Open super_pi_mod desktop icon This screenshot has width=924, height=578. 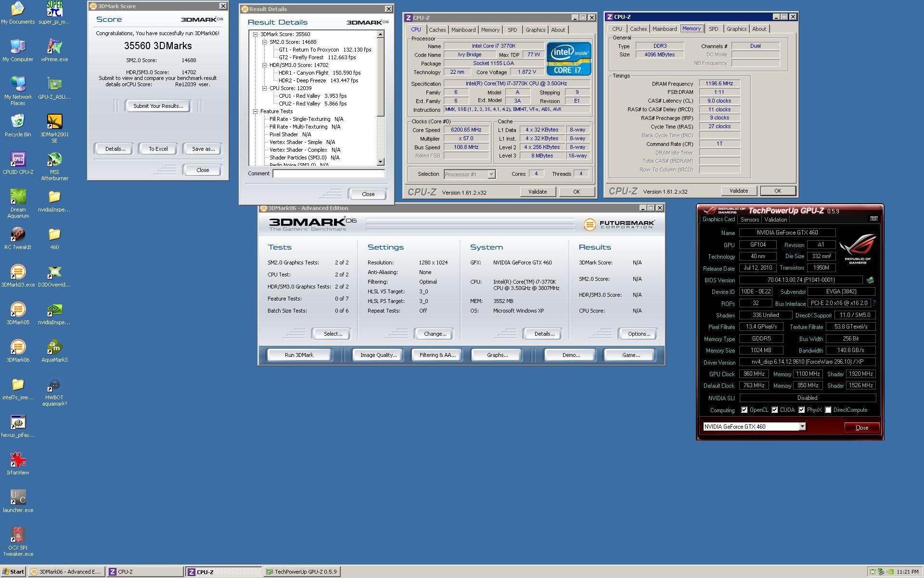(54, 13)
